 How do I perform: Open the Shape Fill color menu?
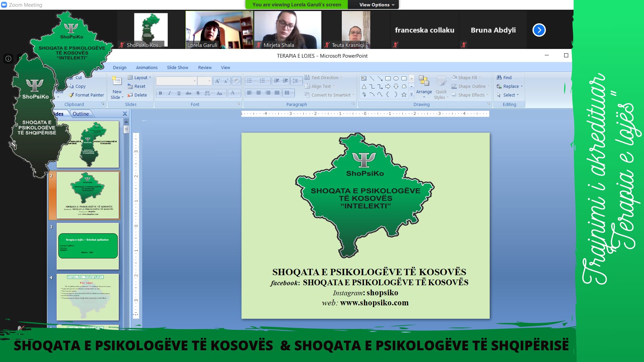[466, 77]
